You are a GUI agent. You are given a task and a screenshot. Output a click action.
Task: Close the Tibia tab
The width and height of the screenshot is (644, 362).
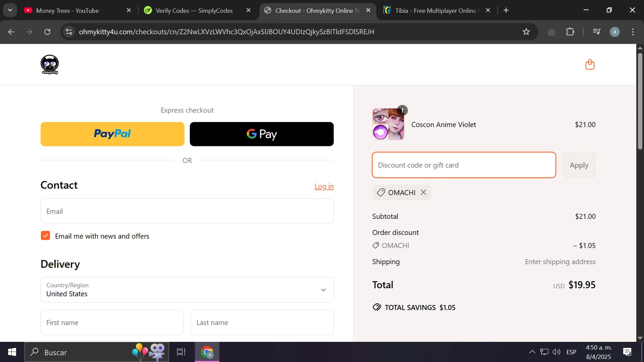[x=488, y=10]
